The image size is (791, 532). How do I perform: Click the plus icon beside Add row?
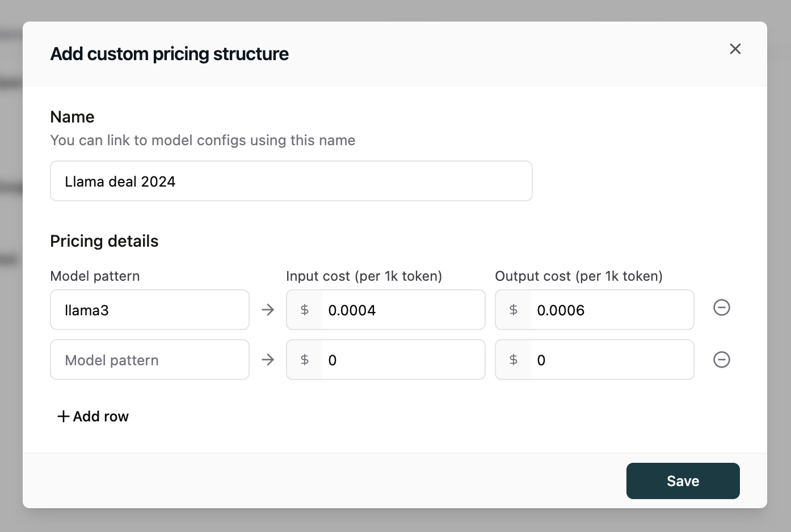(62, 416)
